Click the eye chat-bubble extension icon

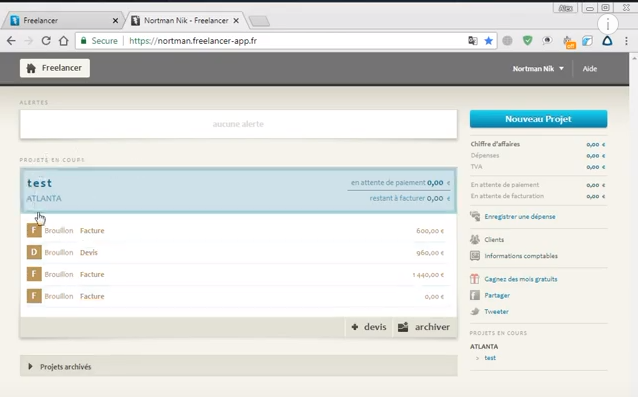tap(547, 41)
